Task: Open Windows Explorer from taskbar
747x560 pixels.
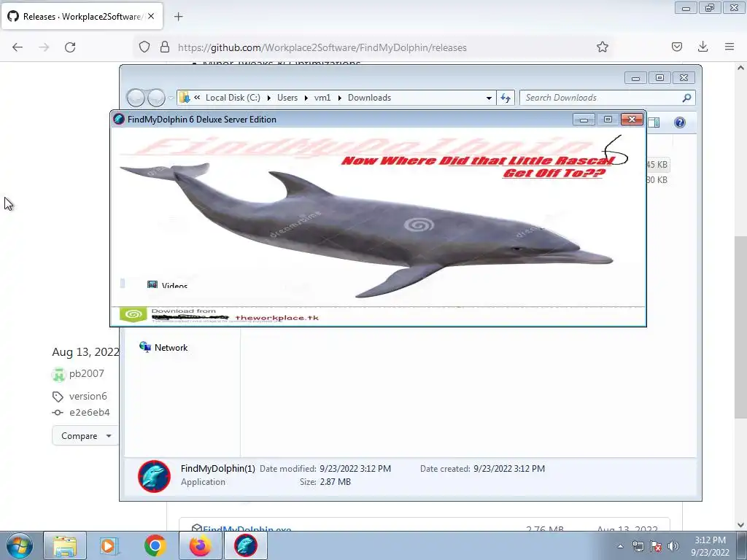Action: point(65,545)
